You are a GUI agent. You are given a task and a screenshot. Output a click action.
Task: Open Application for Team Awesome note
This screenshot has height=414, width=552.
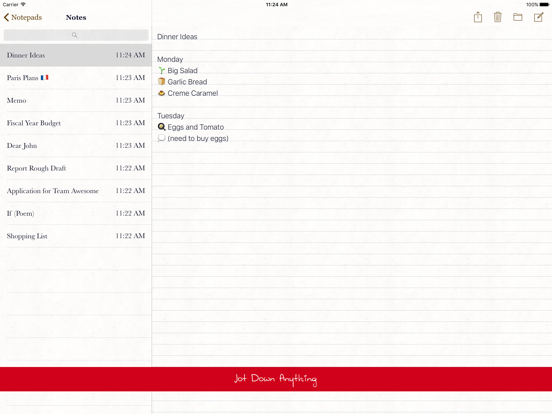(x=76, y=190)
